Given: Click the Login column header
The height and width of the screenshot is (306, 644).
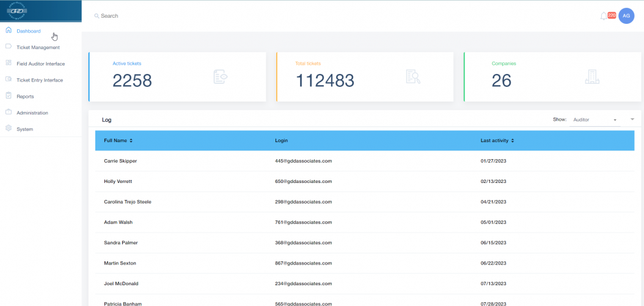Looking at the screenshot, I should pos(281,141).
